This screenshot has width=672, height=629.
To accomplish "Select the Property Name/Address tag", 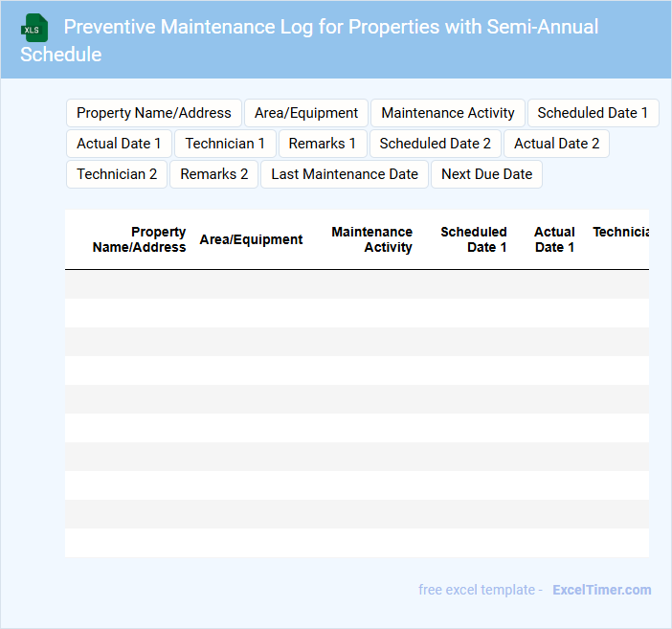I will (154, 113).
